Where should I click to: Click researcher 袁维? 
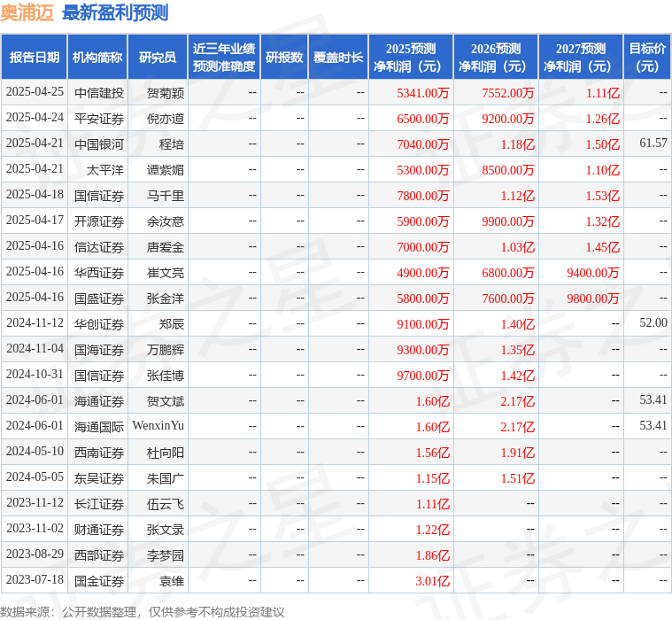tap(172, 582)
